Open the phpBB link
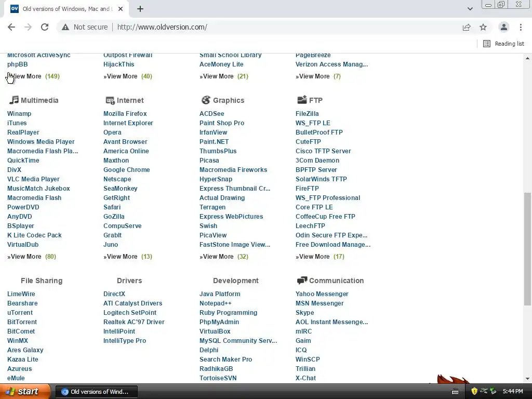 (x=17, y=64)
